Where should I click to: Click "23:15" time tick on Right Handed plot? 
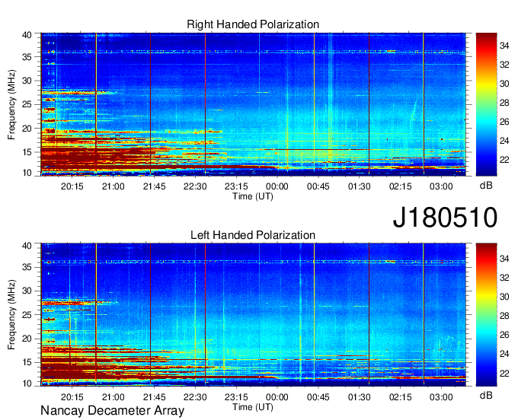point(236,186)
